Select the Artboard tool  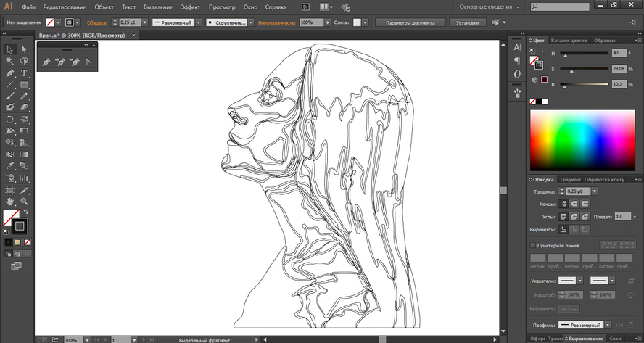click(10, 190)
